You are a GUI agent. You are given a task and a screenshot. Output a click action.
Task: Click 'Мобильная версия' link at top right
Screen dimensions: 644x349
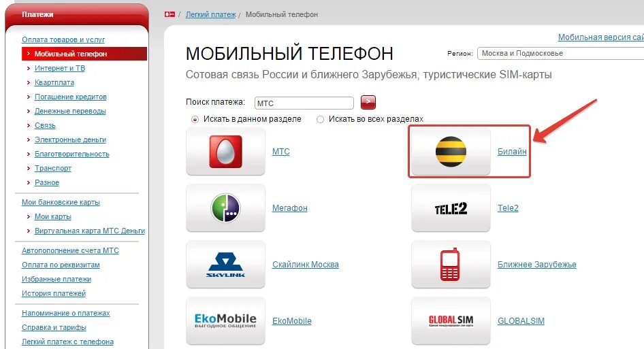coord(600,37)
